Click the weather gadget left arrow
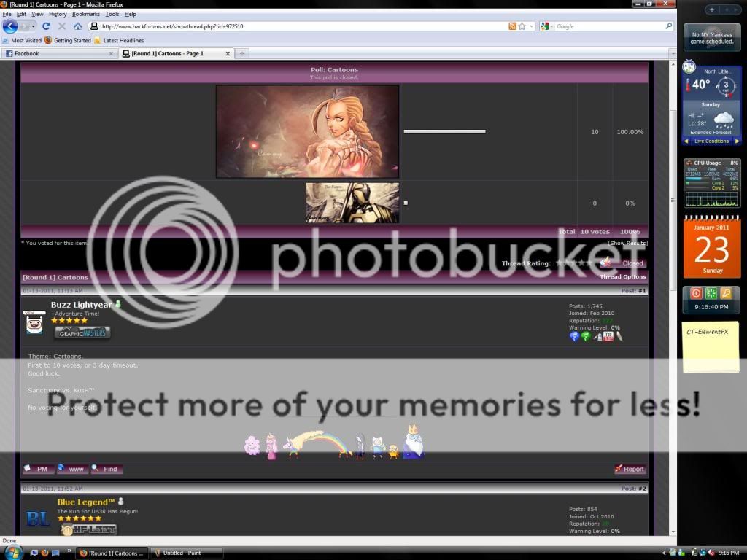Viewport: 747px width, 560px height. click(686, 141)
